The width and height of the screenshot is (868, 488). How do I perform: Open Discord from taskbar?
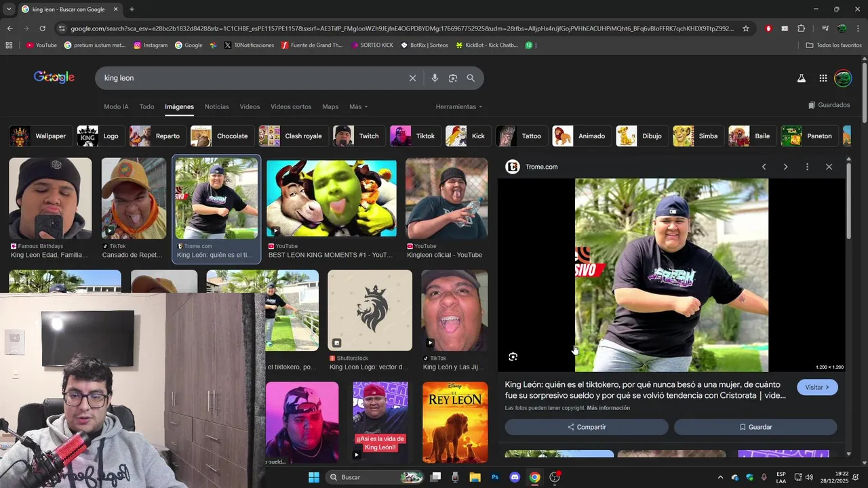515,477
